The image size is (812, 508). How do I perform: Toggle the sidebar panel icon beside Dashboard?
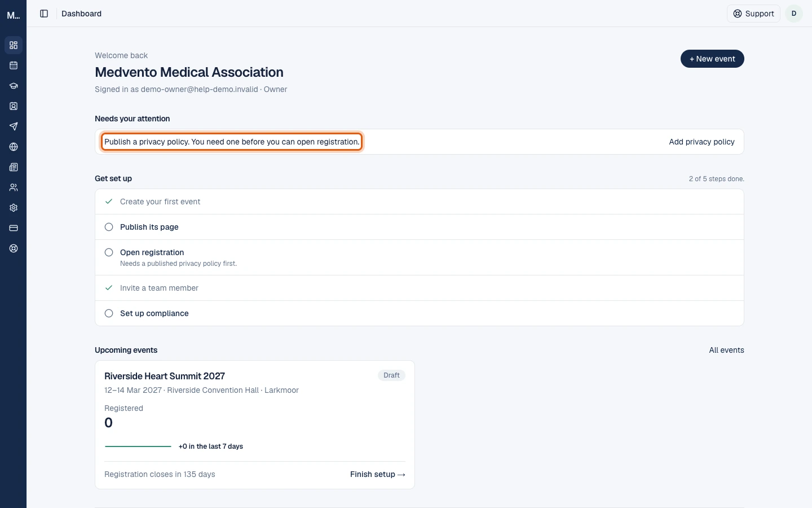point(44,14)
